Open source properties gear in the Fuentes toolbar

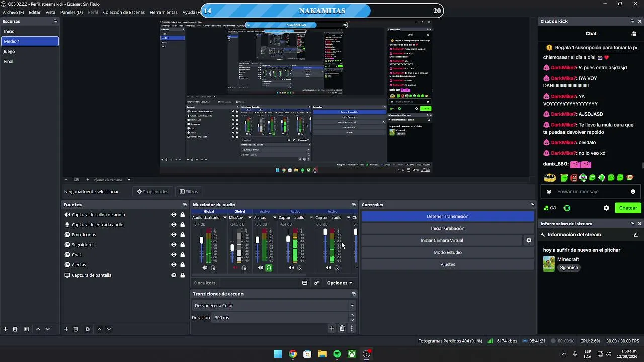88,329
